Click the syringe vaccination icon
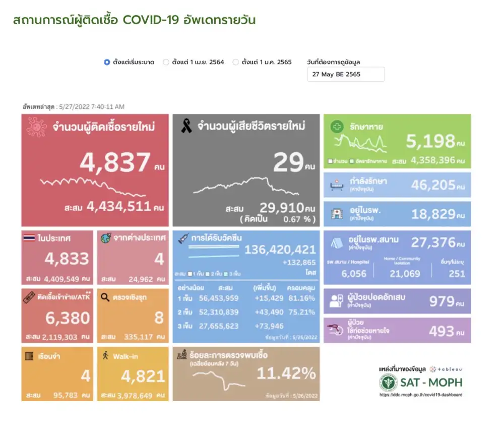 tap(182, 240)
